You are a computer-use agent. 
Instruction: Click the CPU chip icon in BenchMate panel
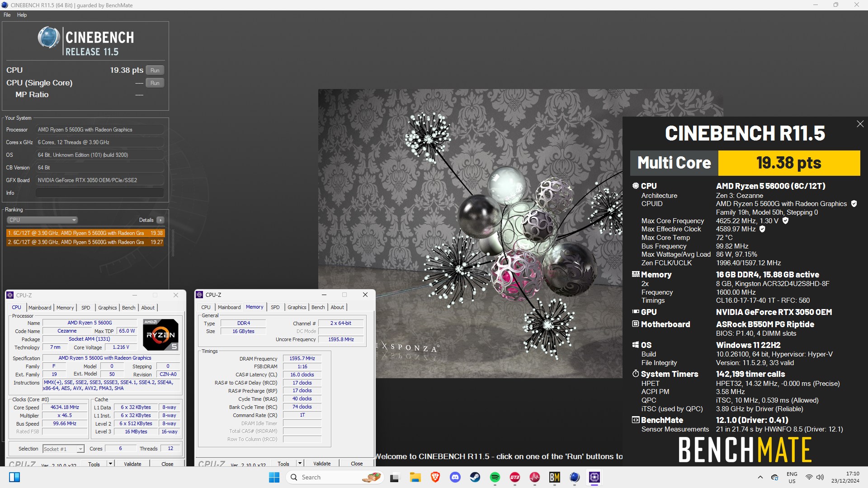coord(635,186)
